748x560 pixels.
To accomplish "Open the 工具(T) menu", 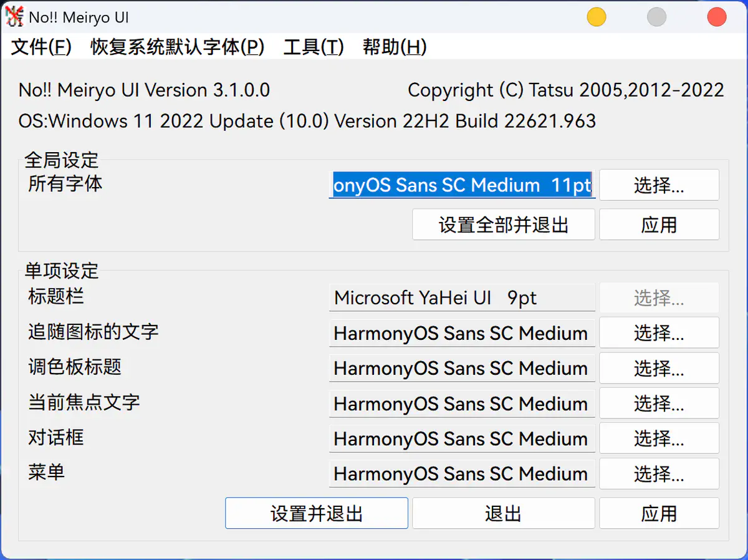I will click(x=314, y=47).
